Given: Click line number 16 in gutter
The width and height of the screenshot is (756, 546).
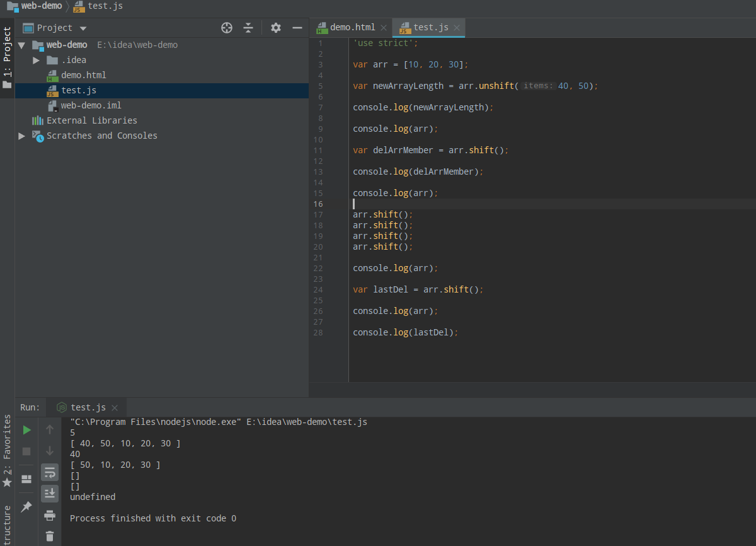Looking at the screenshot, I should point(318,204).
